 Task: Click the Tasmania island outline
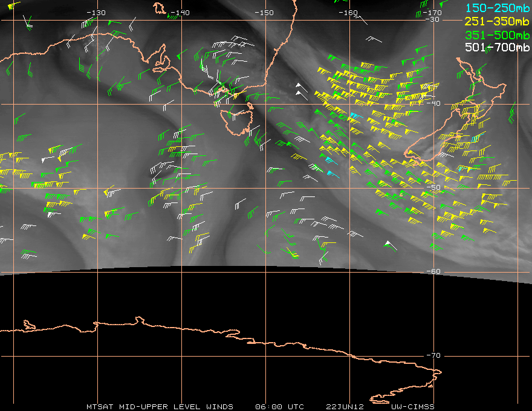[237, 119]
